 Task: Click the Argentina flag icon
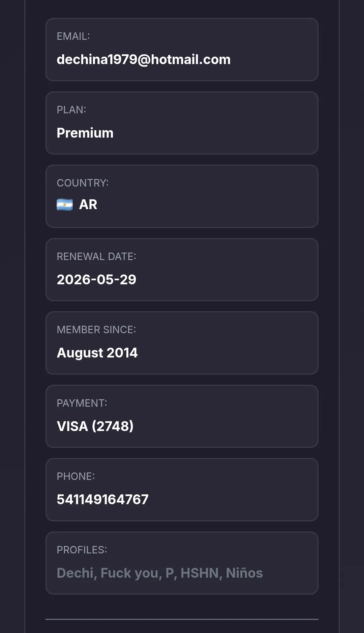tap(65, 205)
